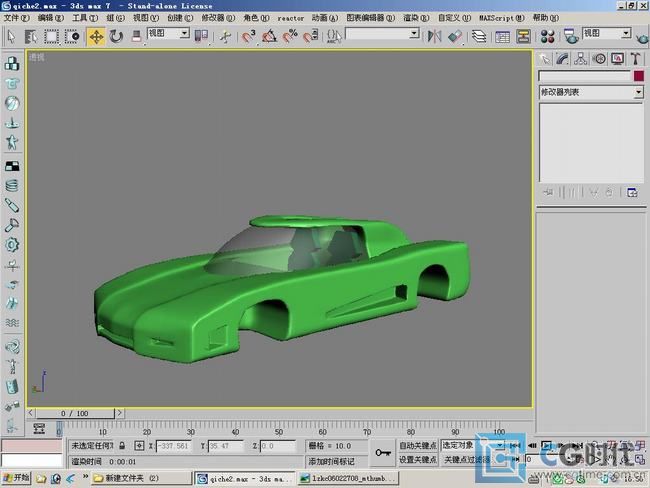The width and height of the screenshot is (650, 488).
Task: Open the Select by Name tool
Action: point(31,36)
